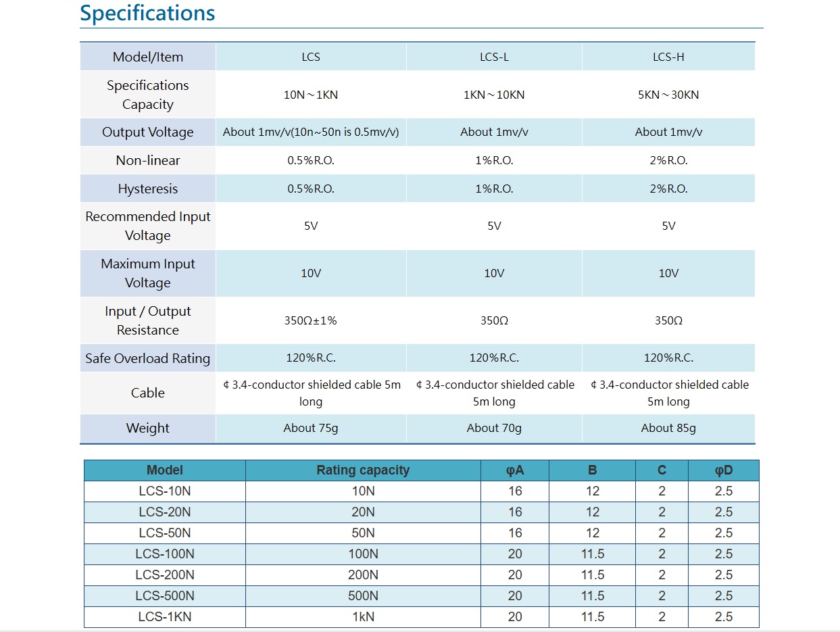Select the "LCS-500N" model cell
Viewport: 840px width, 632px height.
[x=165, y=596]
